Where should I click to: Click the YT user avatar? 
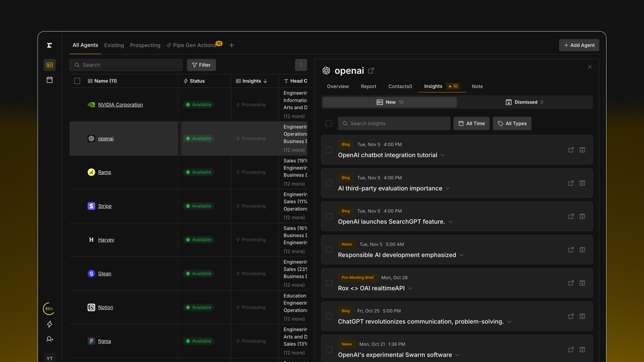(x=50, y=358)
